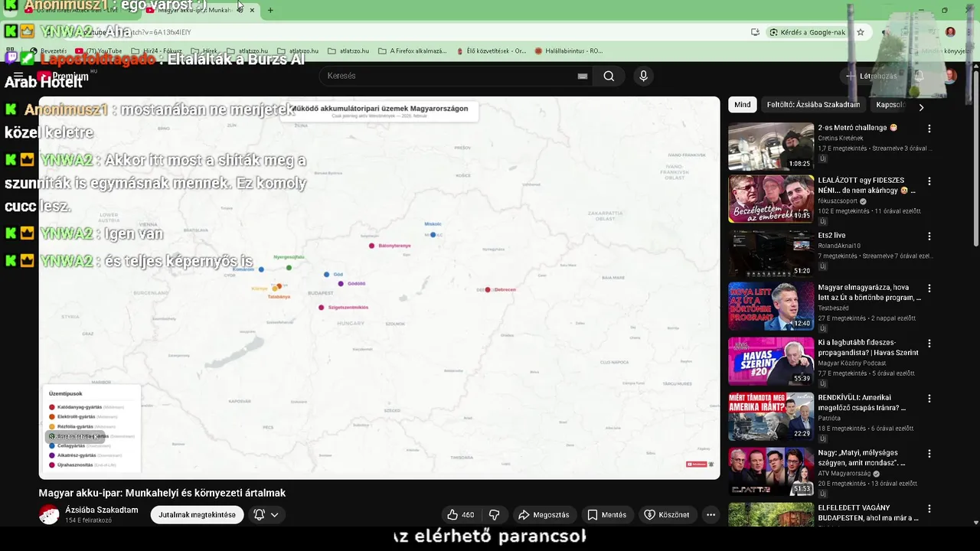Open options for Ets2 live video
This screenshot has height=551, width=980.
point(929,236)
